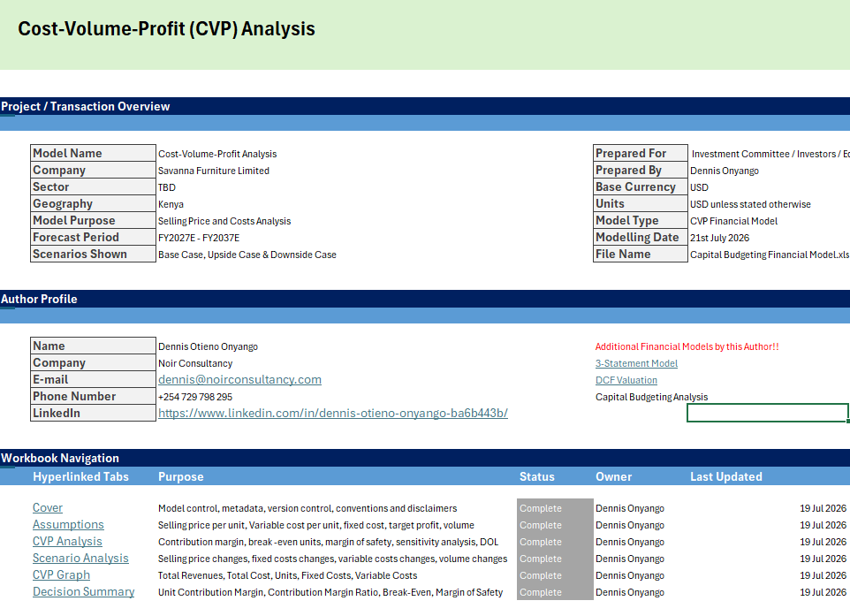850x616 pixels.
Task: Select the Selling Price and Costs Analysis cell
Action: [x=224, y=221]
